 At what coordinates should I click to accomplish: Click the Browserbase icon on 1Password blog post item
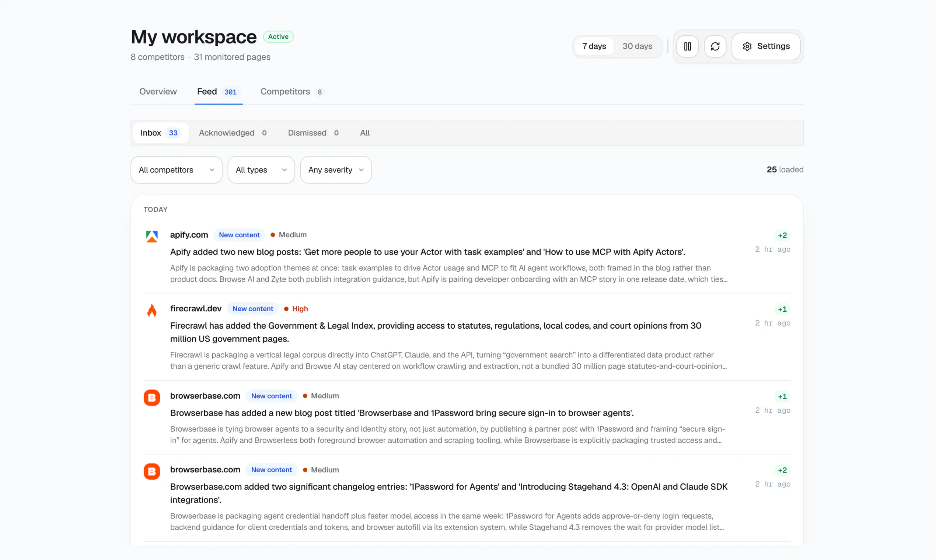[x=152, y=398]
